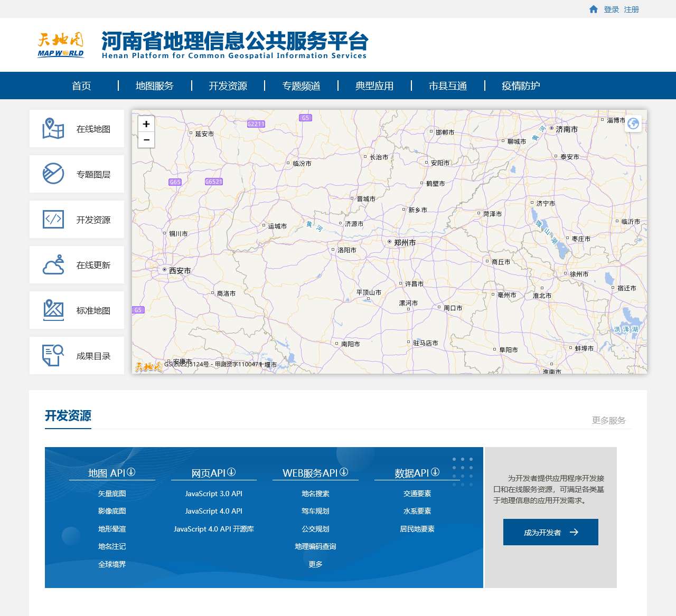Click the home icon beside 登录
This screenshot has height=616, width=676.
(594, 10)
